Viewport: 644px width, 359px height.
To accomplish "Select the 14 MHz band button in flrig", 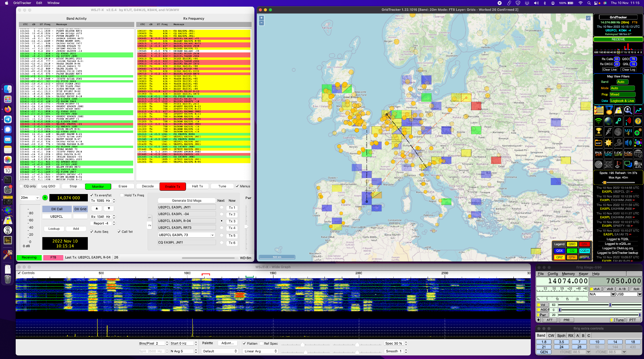I will pyautogui.click(x=615, y=342).
